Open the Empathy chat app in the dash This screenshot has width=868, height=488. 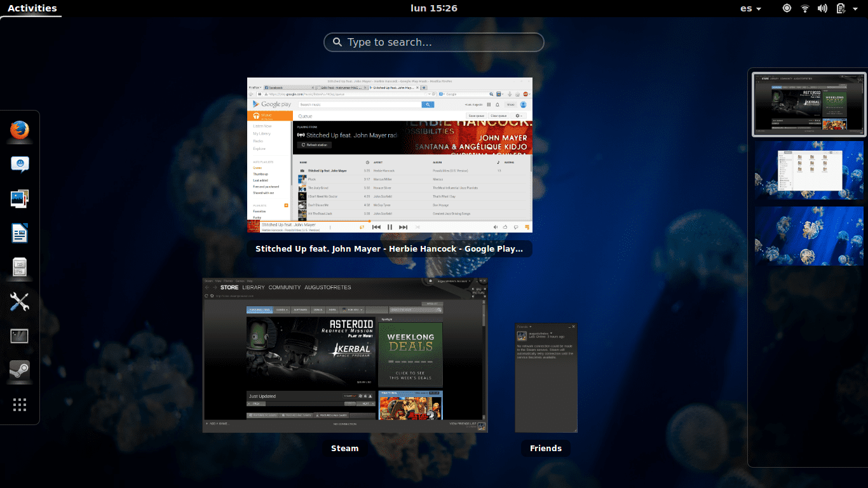tap(20, 165)
